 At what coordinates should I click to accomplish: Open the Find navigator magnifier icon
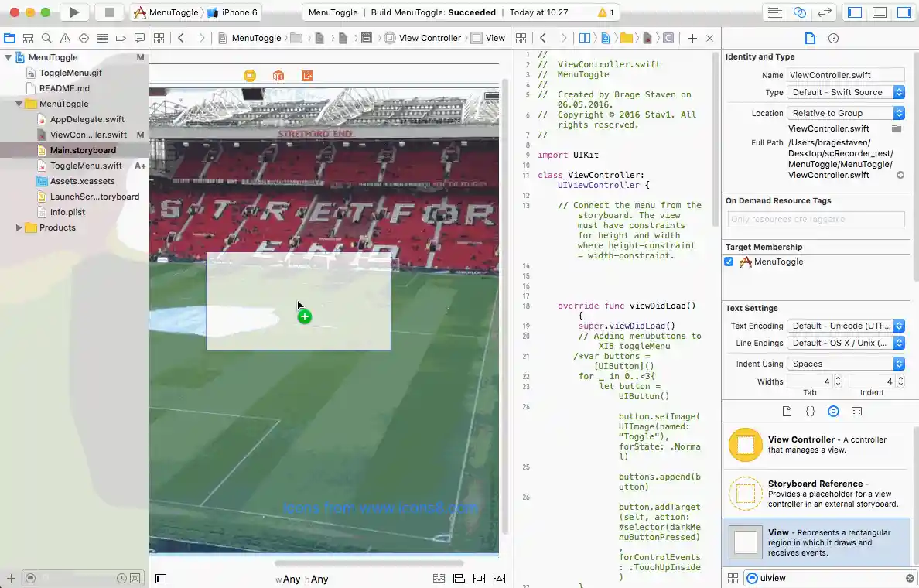[46, 38]
